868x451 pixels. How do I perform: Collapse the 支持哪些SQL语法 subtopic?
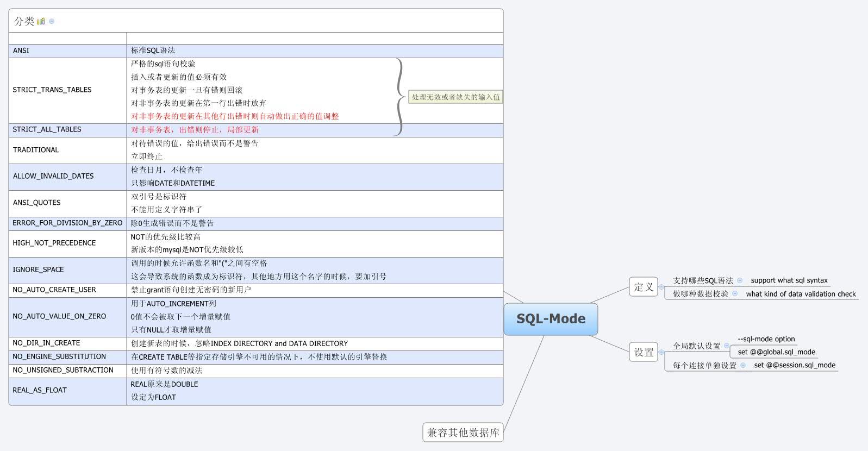point(740,280)
